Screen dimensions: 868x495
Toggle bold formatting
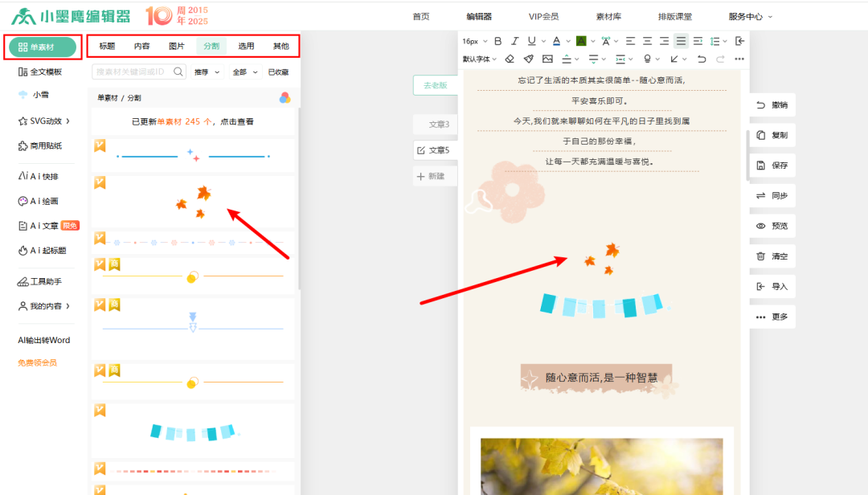[x=497, y=41]
